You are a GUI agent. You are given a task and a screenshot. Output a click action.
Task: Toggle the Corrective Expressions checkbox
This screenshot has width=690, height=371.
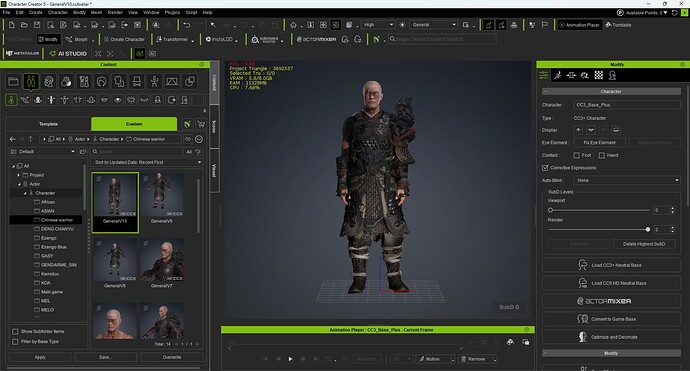[545, 168]
